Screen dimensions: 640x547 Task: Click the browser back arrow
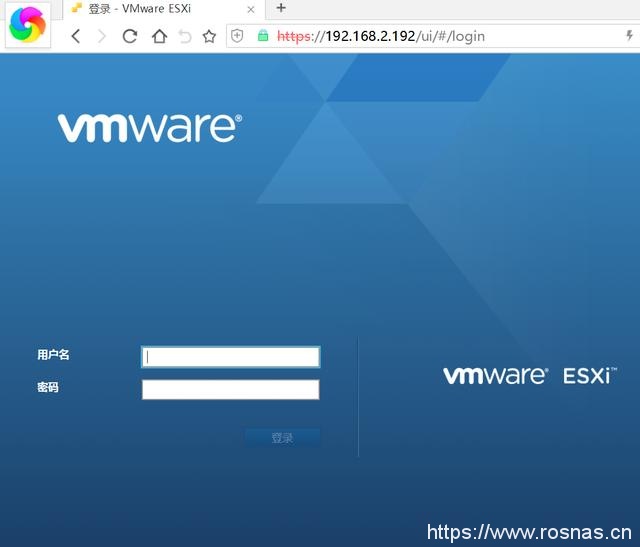coord(76,36)
